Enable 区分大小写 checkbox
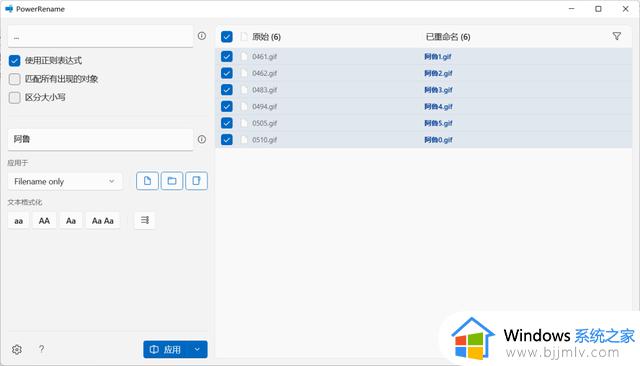This screenshot has width=640, height=366. (14, 98)
